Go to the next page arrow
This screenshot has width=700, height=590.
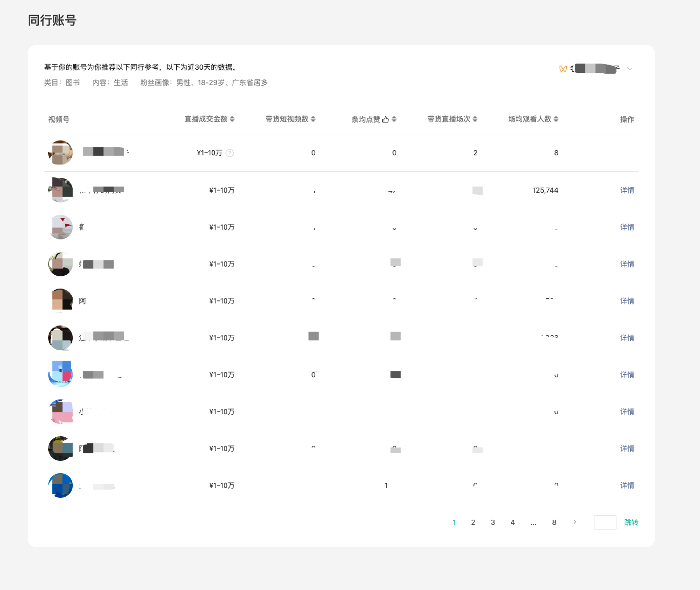[x=574, y=522]
